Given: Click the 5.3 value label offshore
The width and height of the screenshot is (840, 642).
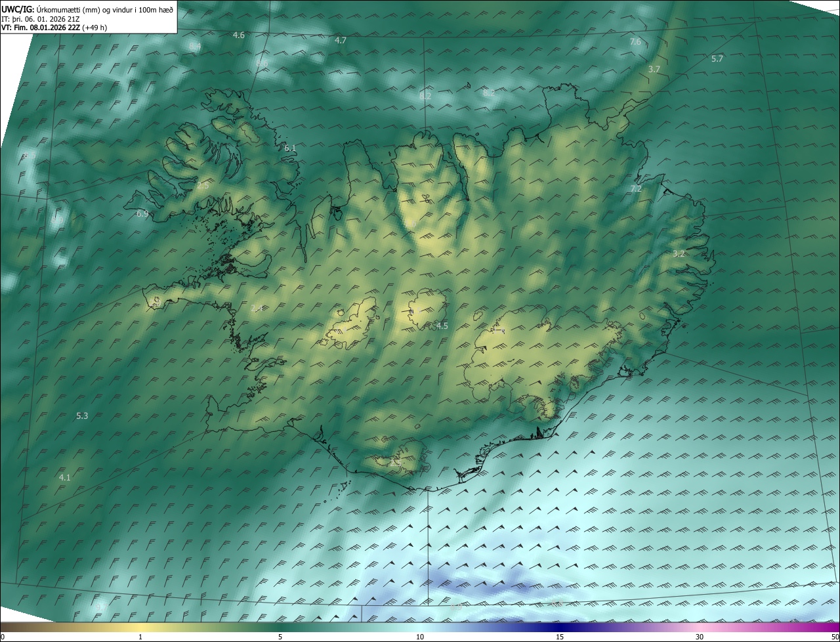Looking at the screenshot, I should coord(82,416).
